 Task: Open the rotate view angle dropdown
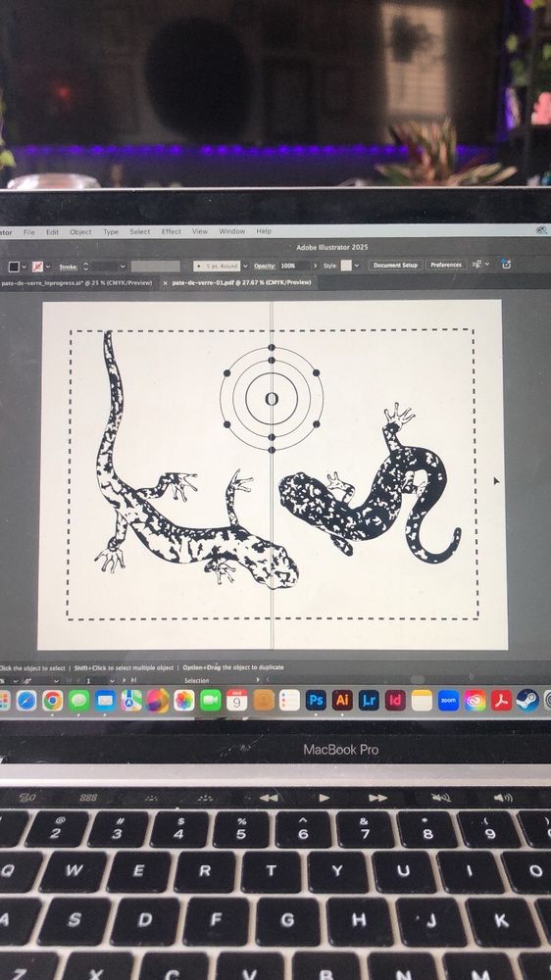pos(56,680)
